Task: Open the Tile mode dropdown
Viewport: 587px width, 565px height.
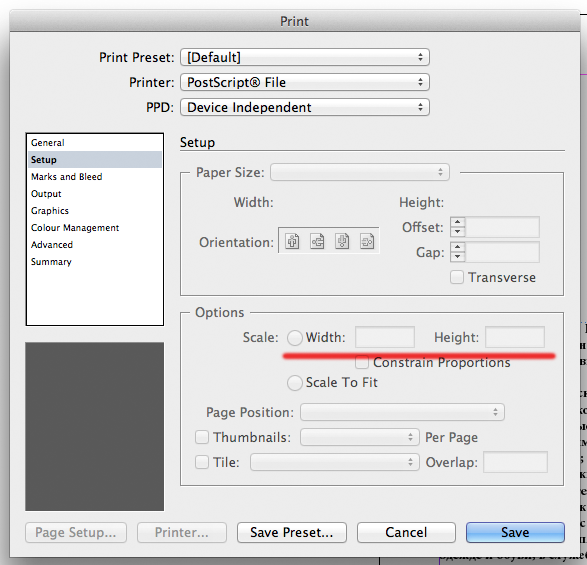Action: point(335,462)
